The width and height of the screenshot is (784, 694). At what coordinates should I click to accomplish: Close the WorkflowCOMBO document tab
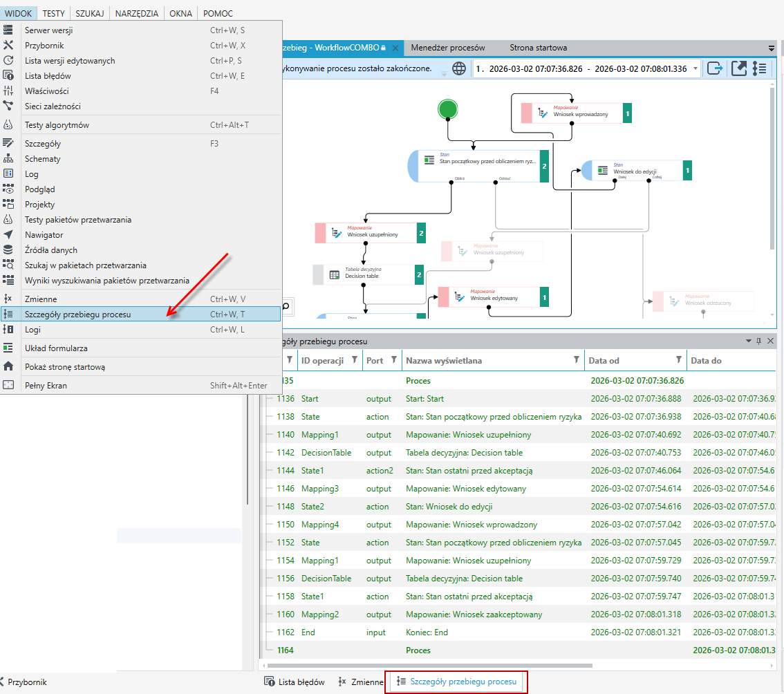coord(395,48)
